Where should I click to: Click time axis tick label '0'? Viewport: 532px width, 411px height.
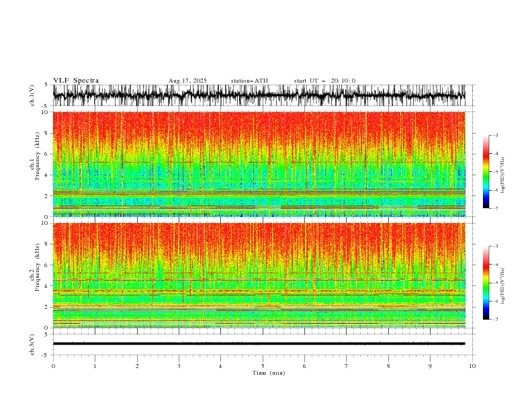[x=53, y=366]
